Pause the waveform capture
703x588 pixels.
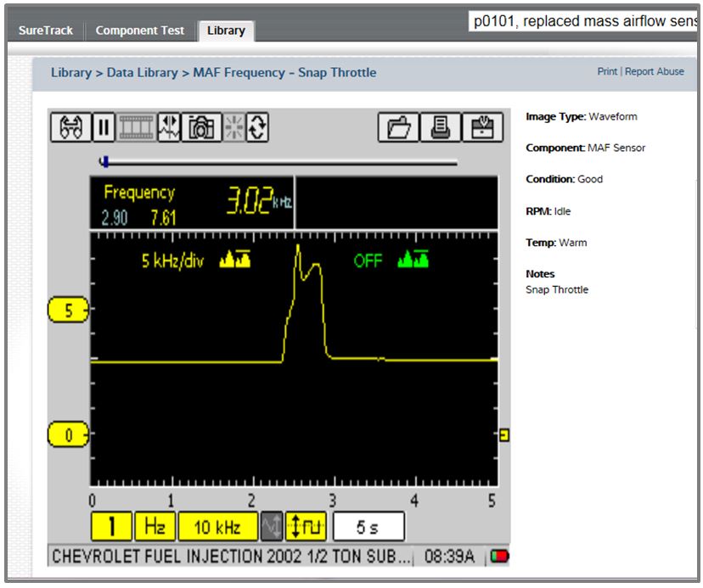104,128
